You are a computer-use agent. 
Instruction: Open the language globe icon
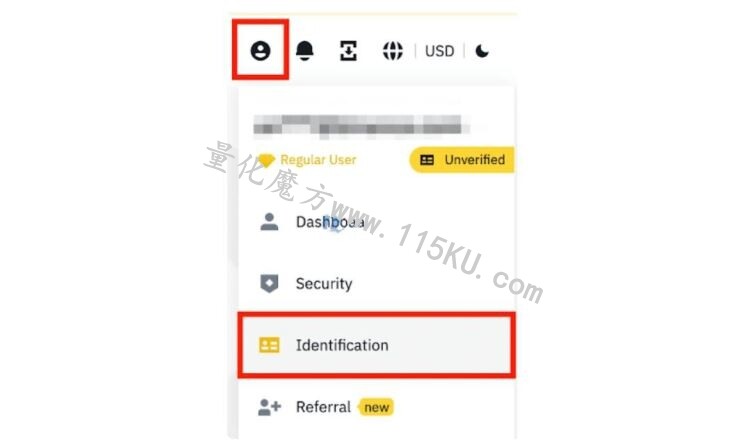[393, 51]
